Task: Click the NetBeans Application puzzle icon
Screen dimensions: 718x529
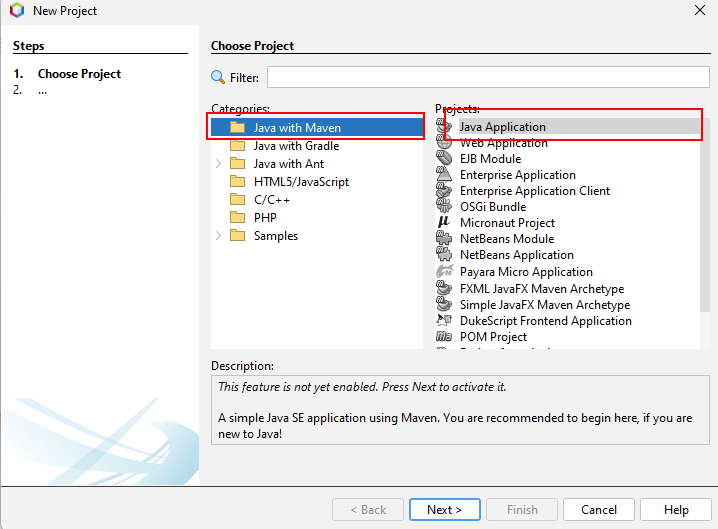Action: click(x=444, y=255)
